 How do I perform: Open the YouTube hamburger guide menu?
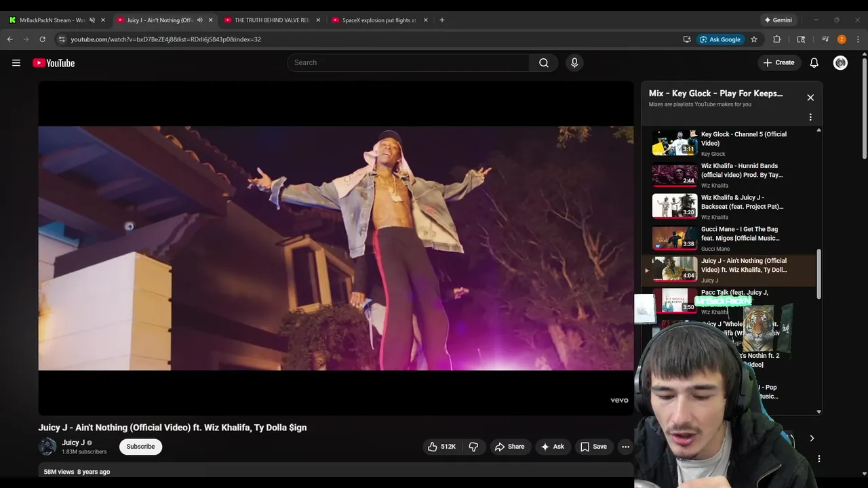16,63
